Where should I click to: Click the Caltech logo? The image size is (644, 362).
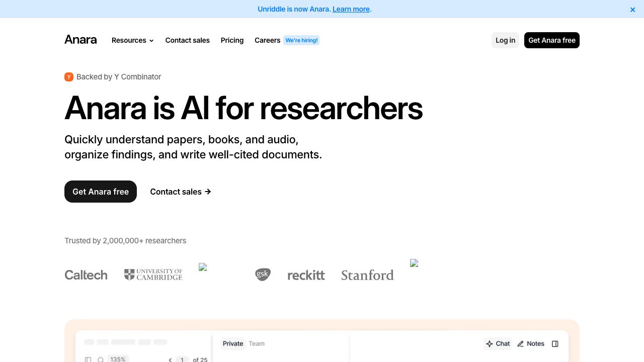(x=86, y=275)
